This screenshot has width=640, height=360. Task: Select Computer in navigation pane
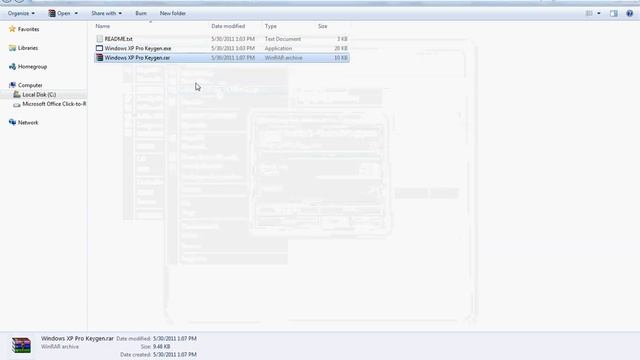pyautogui.click(x=30, y=85)
